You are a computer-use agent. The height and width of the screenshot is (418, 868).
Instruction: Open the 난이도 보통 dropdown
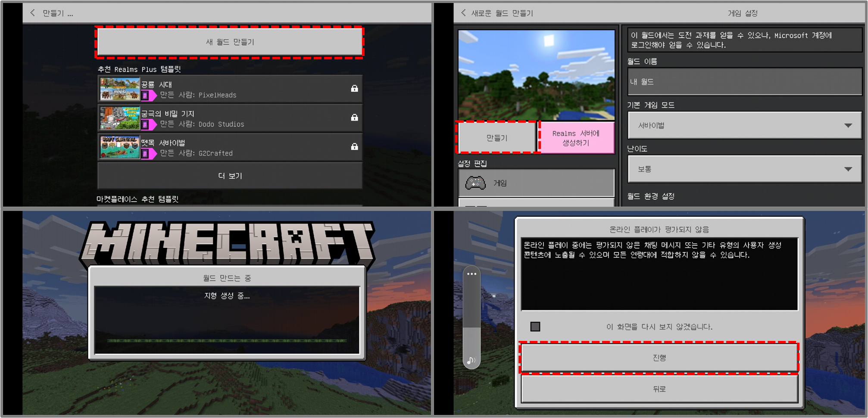click(x=744, y=169)
